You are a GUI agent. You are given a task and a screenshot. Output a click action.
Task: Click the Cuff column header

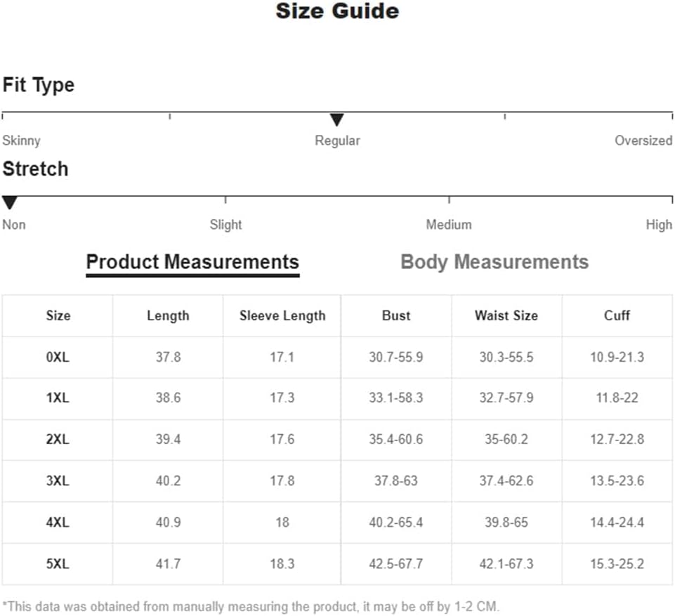coord(617,315)
